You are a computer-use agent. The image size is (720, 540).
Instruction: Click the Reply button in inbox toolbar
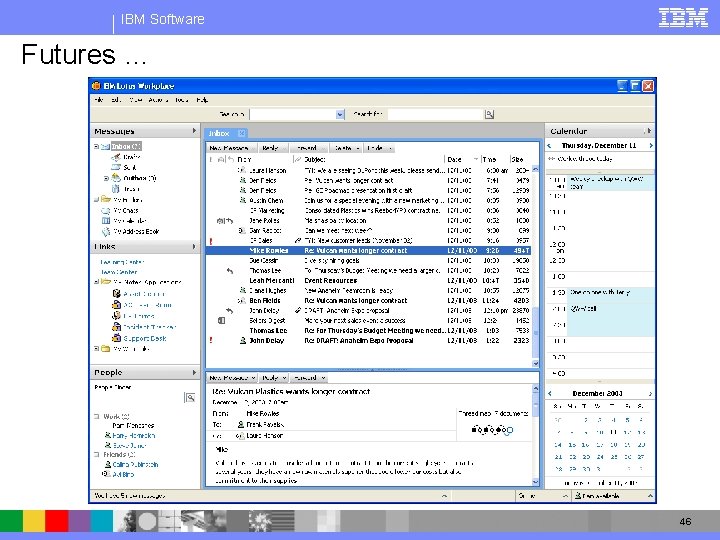pos(270,147)
